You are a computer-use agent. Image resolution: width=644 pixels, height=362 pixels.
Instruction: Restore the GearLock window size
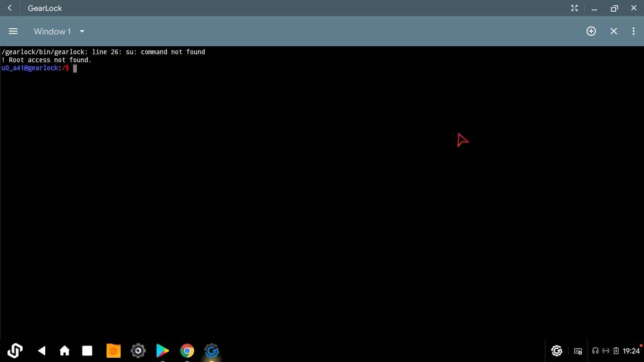click(x=614, y=8)
